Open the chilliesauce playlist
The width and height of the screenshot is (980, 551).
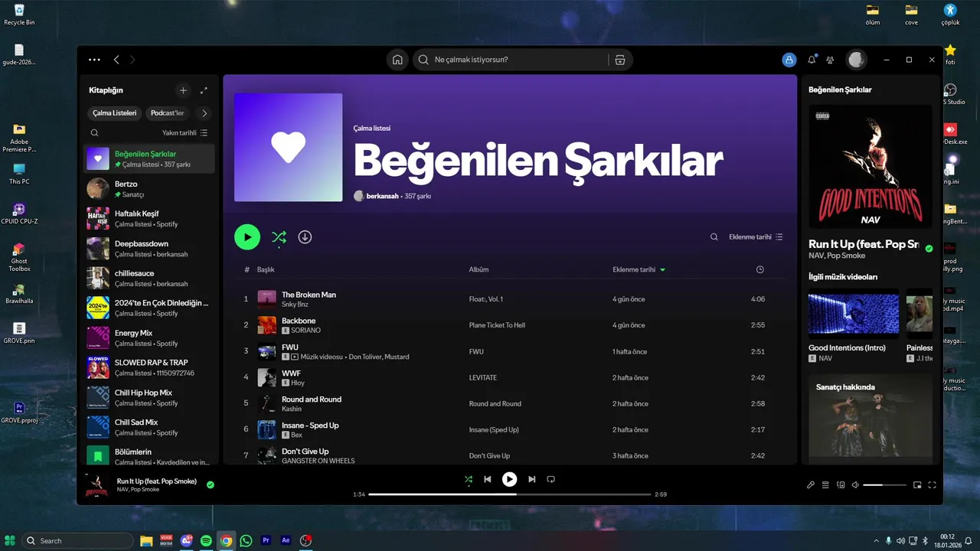click(x=149, y=279)
